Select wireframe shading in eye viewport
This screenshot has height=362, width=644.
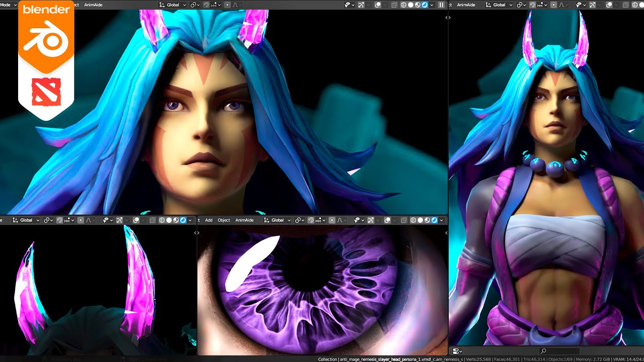click(x=413, y=220)
